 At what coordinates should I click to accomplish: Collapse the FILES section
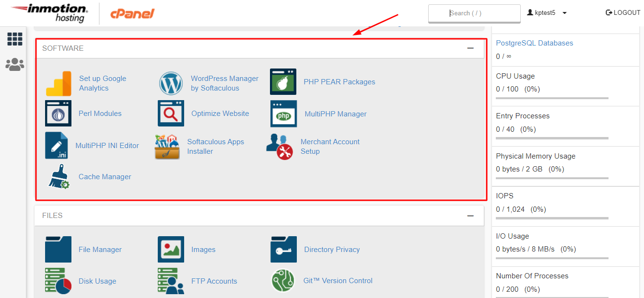pos(470,216)
